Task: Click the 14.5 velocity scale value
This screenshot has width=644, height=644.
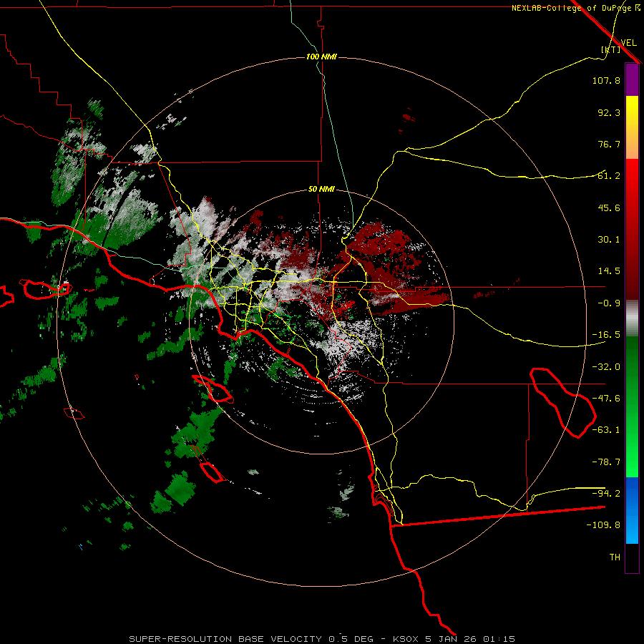Action: (609, 271)
